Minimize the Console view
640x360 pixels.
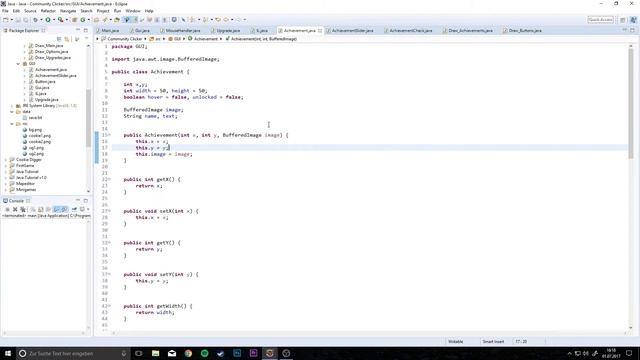(78, 200)
